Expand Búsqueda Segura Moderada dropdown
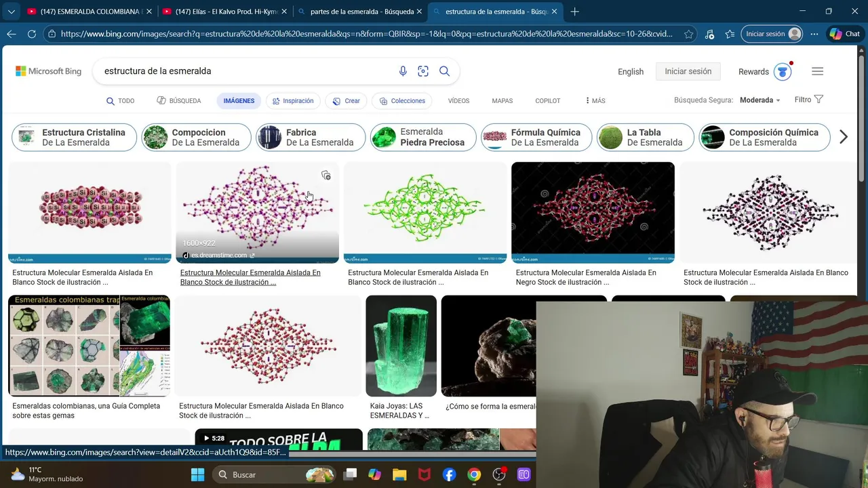Screen dimensions: 868x488 coord(759,100)
